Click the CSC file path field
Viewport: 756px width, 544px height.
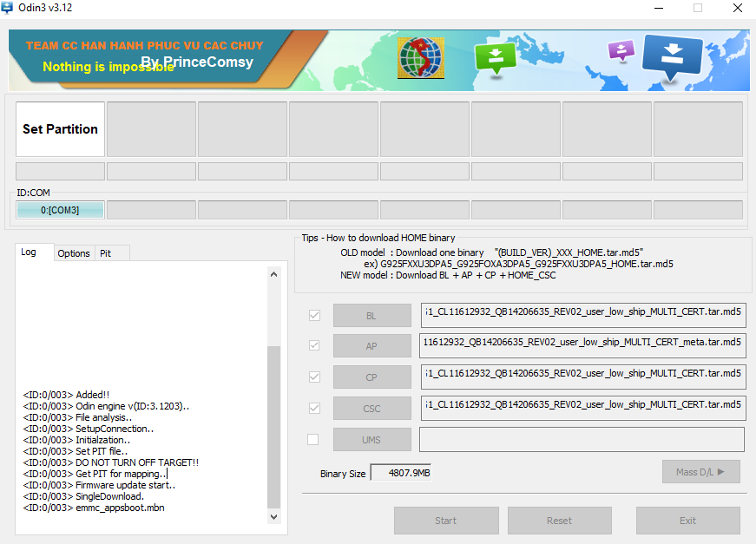[x=583, y=408]
